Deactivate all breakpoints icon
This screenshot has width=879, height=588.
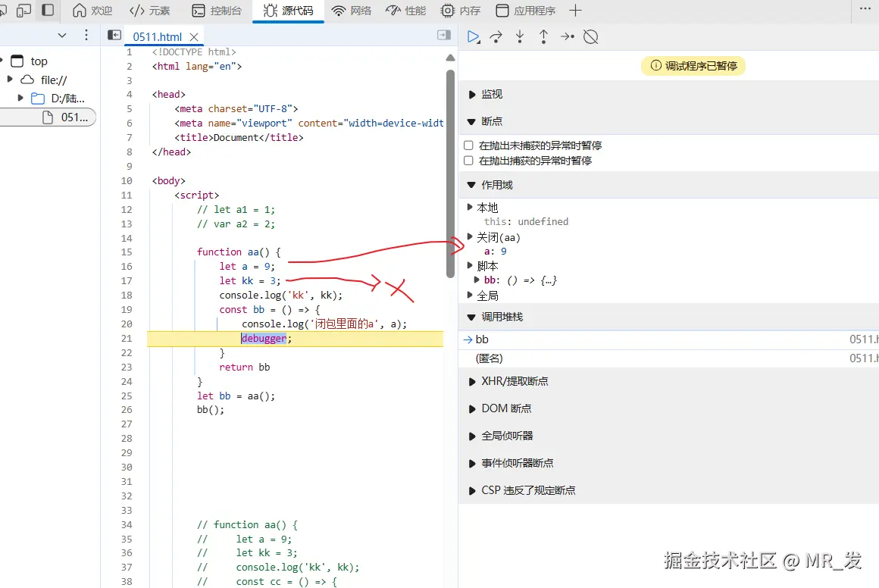pos(591,37)
